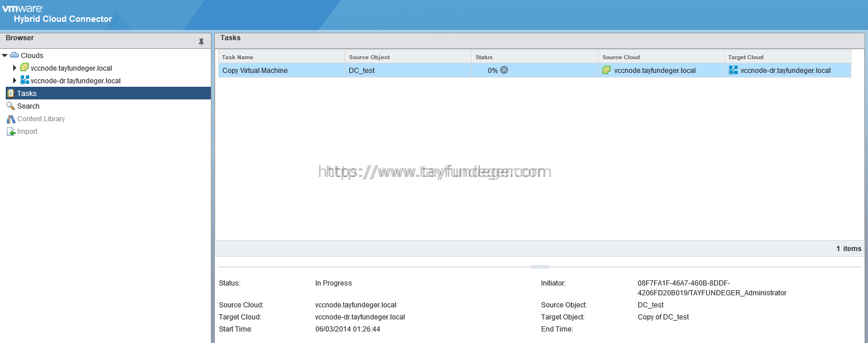868x343 pixels.
Task: Sort by Status column header
Action: pos(534,57)
